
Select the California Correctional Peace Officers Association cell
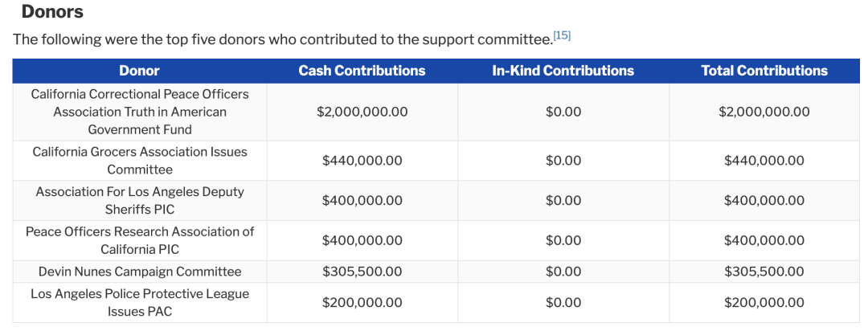(140, 112)
